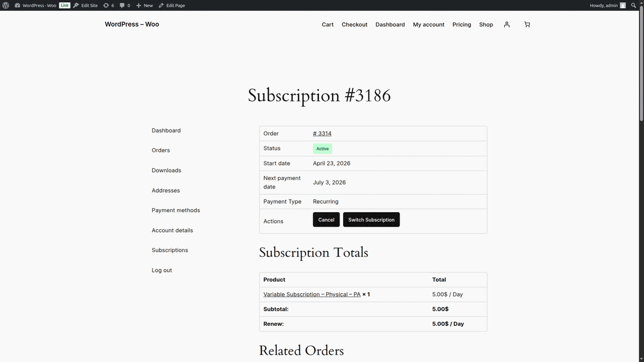The width and height of the screenshot is (644, 362).
Task: Click Edit Site in admin bar
Action: coord(85,5)
